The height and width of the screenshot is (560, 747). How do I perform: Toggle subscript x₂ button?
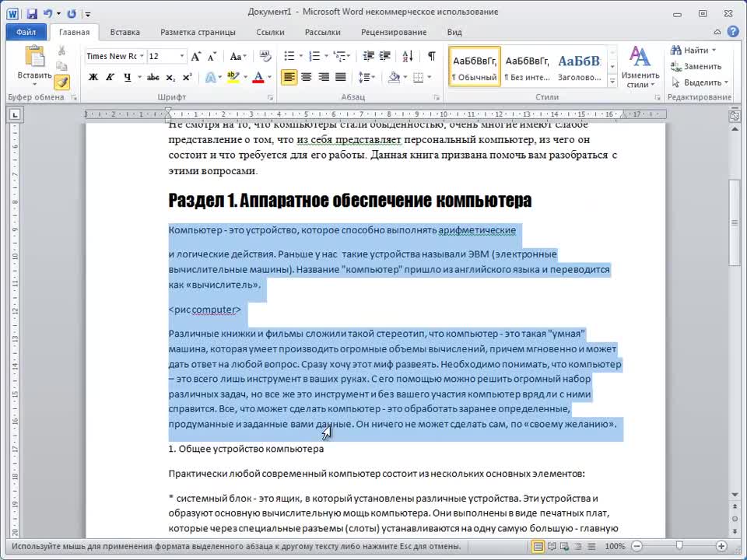pos(170,77)
